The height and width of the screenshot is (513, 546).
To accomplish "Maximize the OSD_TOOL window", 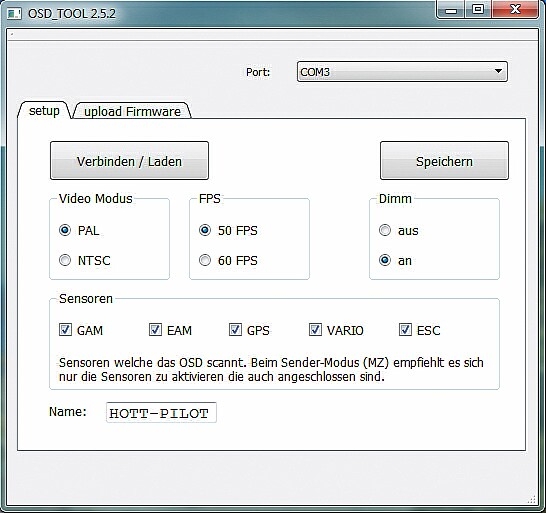I will coord(478,9).
